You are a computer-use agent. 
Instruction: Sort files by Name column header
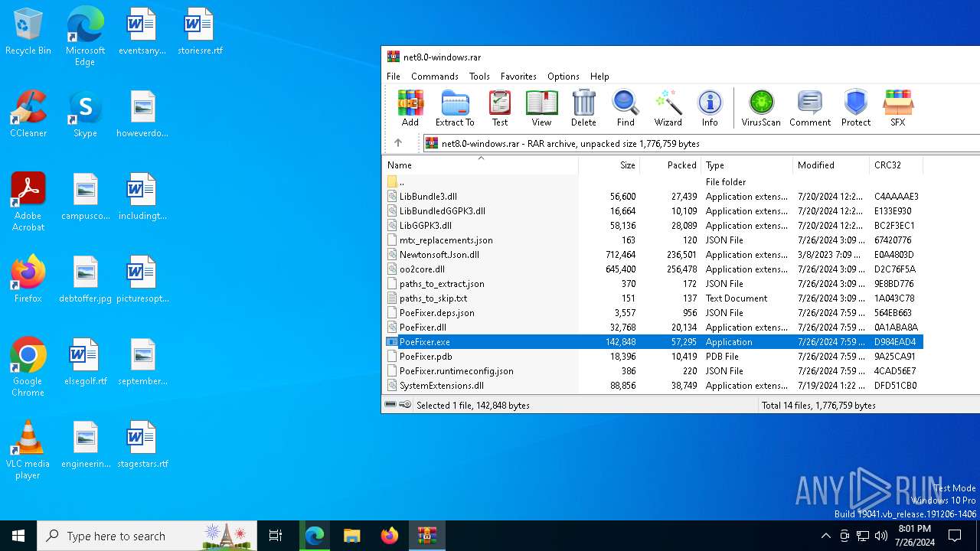(480, 165)
